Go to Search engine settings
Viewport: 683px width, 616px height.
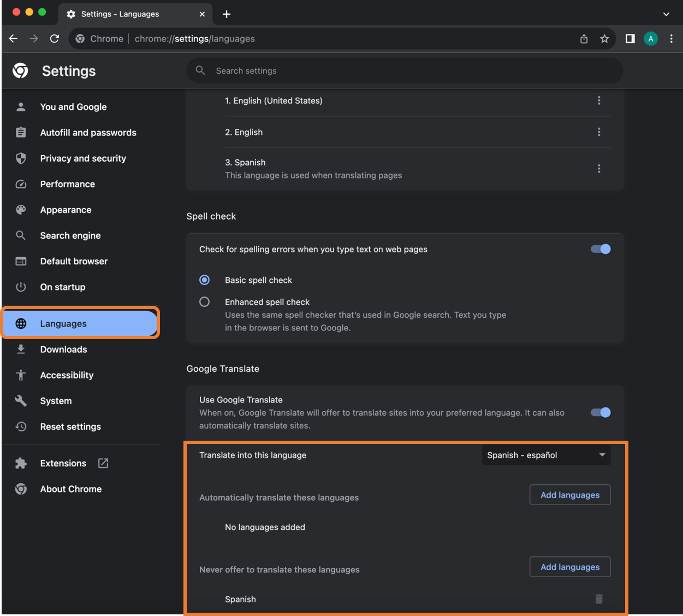(x=70, y=235)
